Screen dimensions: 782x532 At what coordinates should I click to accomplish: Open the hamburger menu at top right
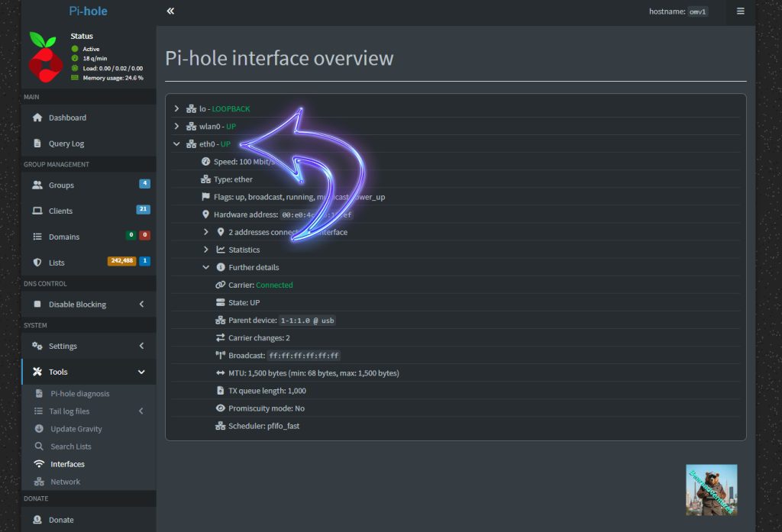(x=740, y=11)
